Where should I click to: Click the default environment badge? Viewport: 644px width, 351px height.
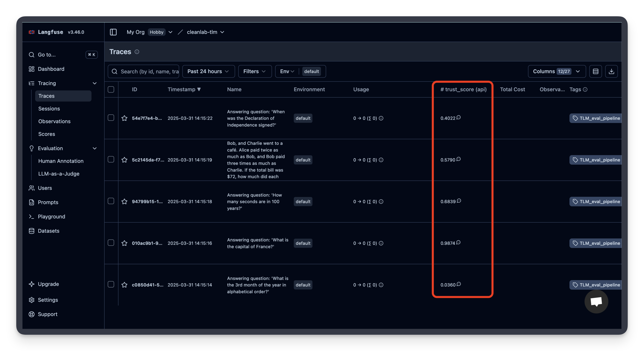312,71
